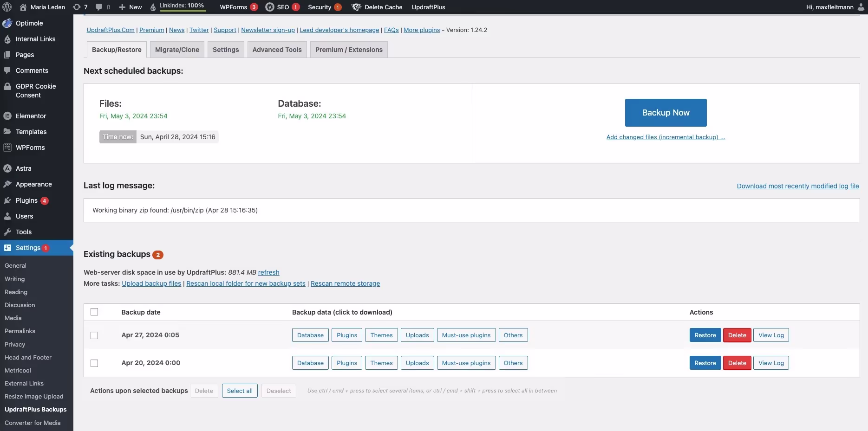Open the SEO gear icon in admin bar
This screenshot has height=431, width=868.
coord(270,7)
